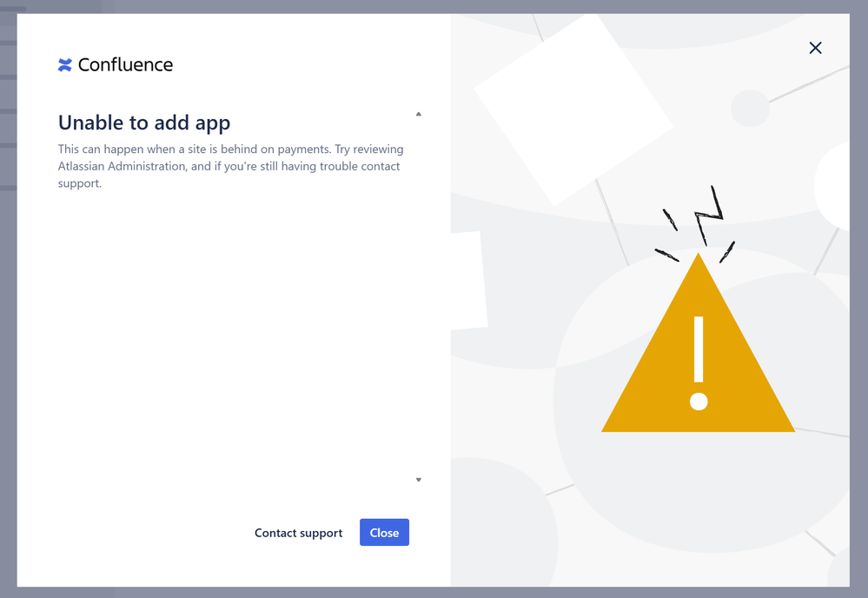Open the scroll-down chevron near Contact support
This screenshot has width=868, height=598.
(x=418, y=479)
